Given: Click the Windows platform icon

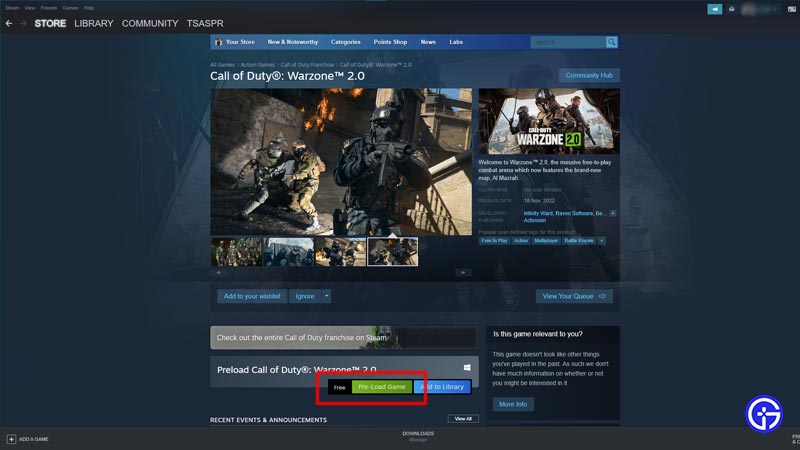Looking at the screenshot, I should click(467, 368).
